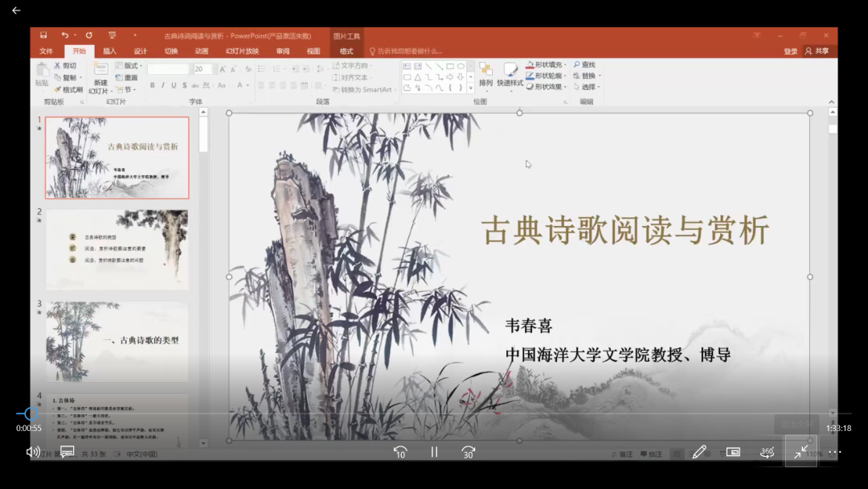
Task: Open the Layout (版式) dropdown
Action: pyautogui.click(x=133, y=65)
